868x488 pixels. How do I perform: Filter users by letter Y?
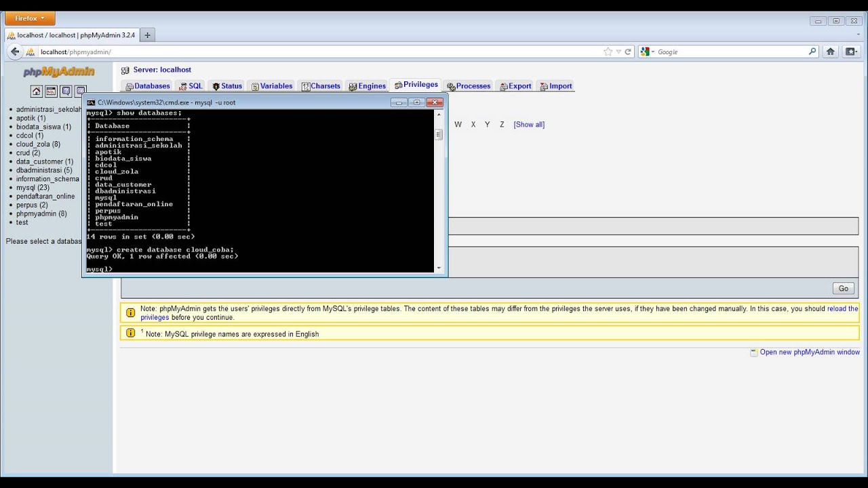(x=487, y=125)
